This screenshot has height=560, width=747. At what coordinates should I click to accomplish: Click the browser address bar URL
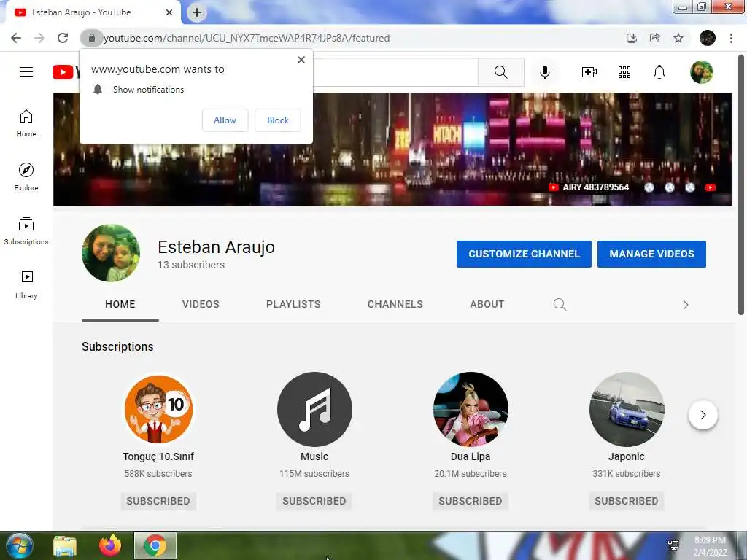point(247,38)
